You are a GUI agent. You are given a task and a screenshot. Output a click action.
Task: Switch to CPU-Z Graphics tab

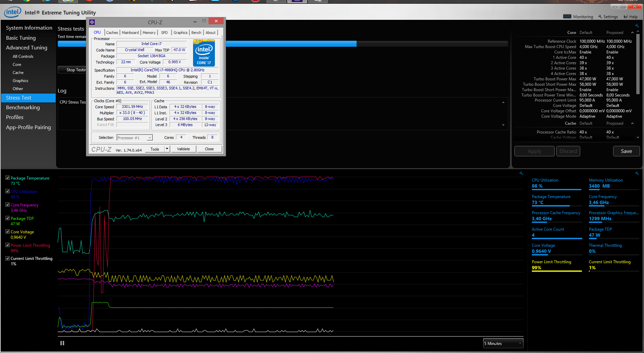tap(181, 33)
